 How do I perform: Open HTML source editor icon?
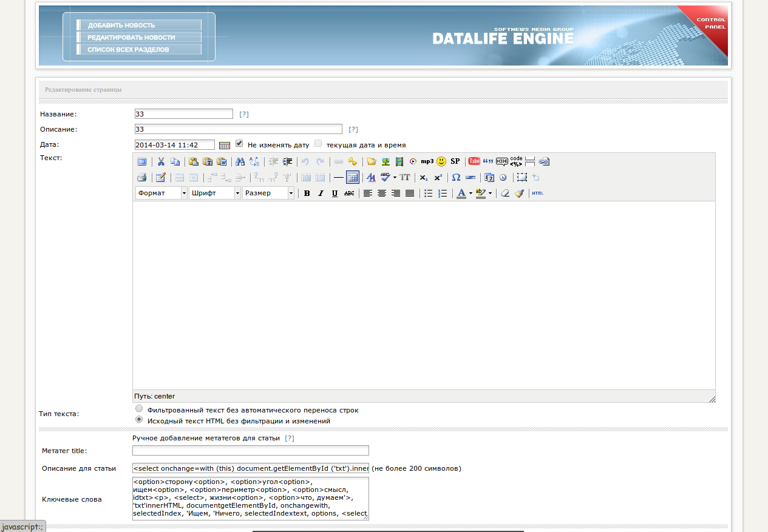click(x=537, y=194)
